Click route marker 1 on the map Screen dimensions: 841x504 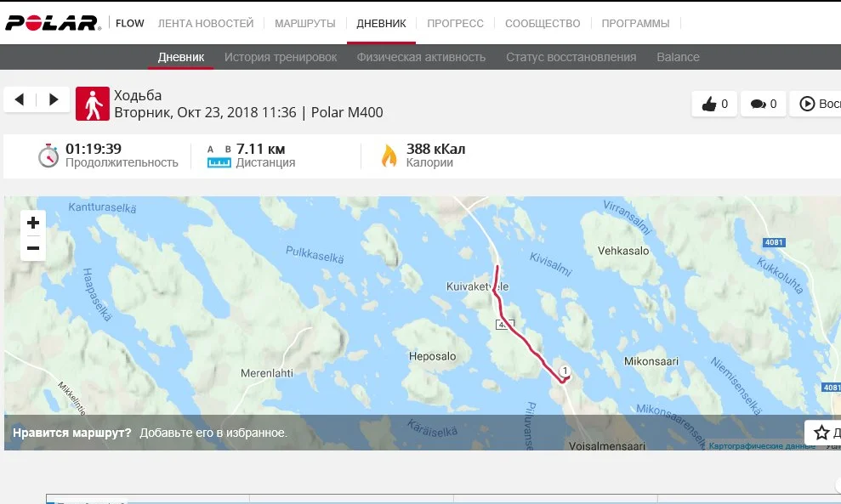click(565, 371)
